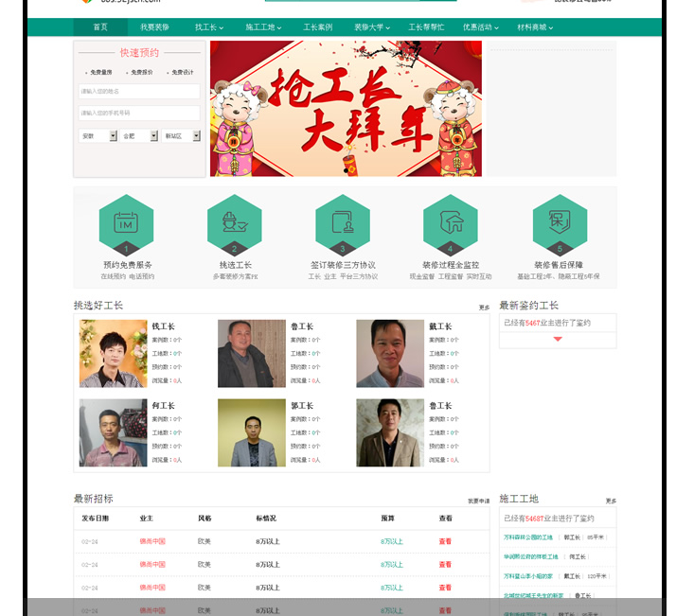
Task: Click 更多 beside 施工工地
Action: [611, 501]
